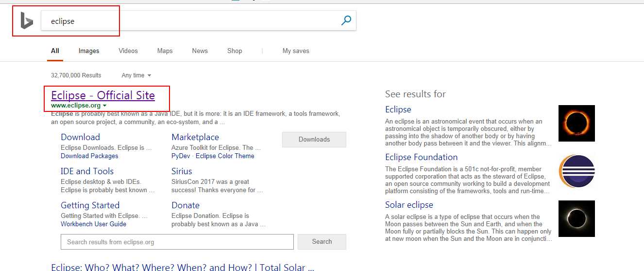Open My saves
This screenshot has width=644, height=271.
(x=296, y=51)
